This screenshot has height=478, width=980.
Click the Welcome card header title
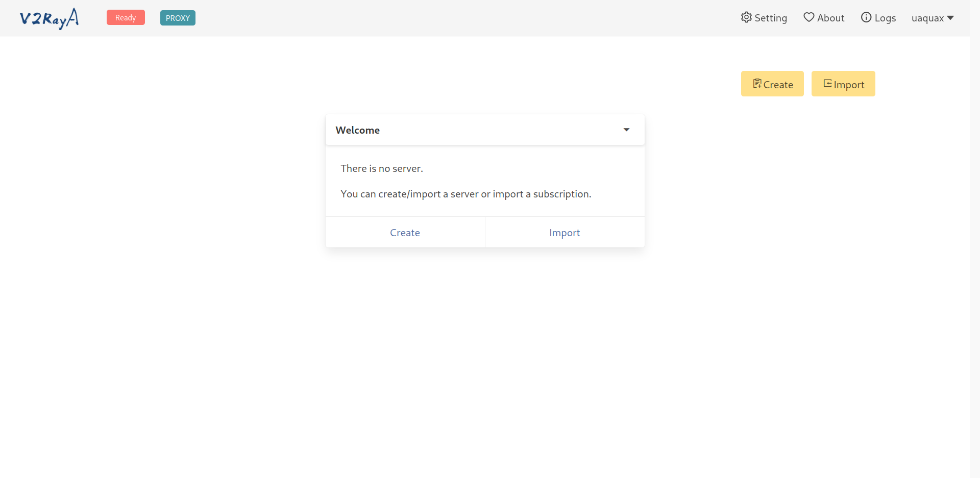click(x=358, y=130)
